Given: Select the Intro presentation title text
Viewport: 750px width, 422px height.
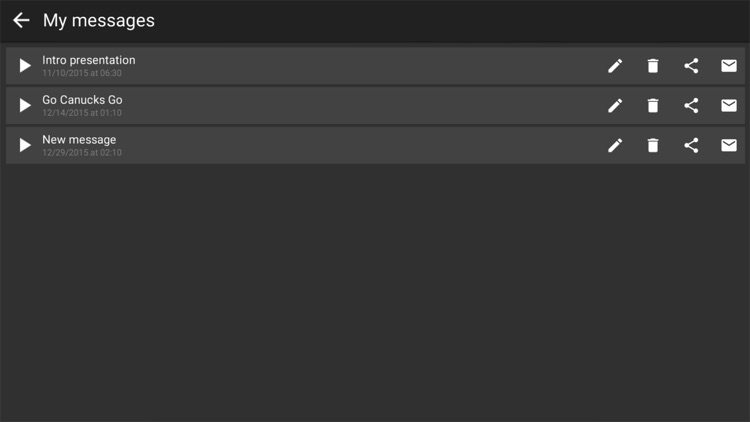Looking at the screenshot, I should point(88,60).
